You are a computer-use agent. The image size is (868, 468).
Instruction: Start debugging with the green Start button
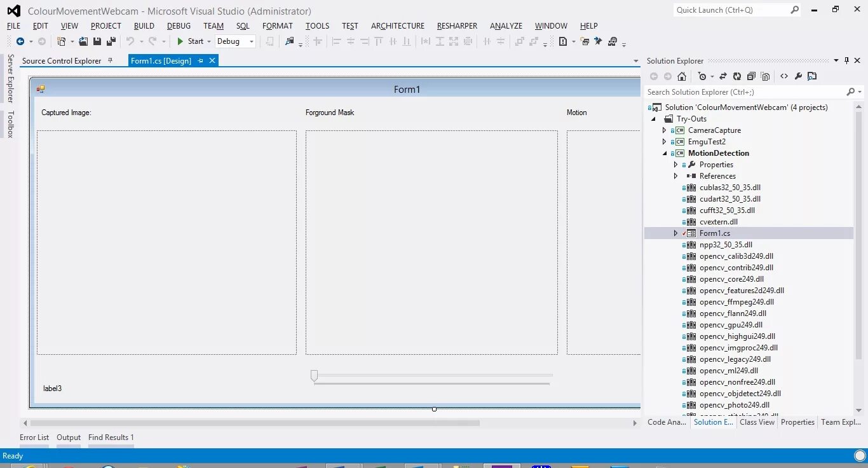click(191, 41)
